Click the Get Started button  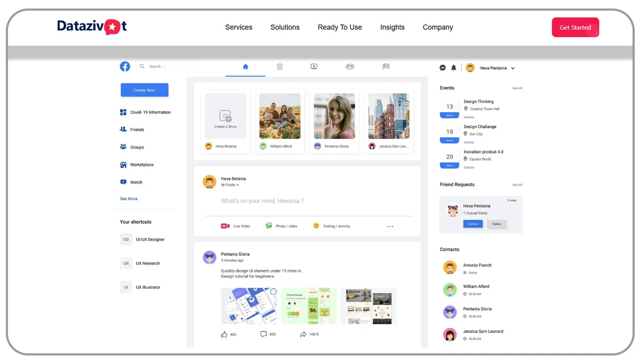coord(575,28)
